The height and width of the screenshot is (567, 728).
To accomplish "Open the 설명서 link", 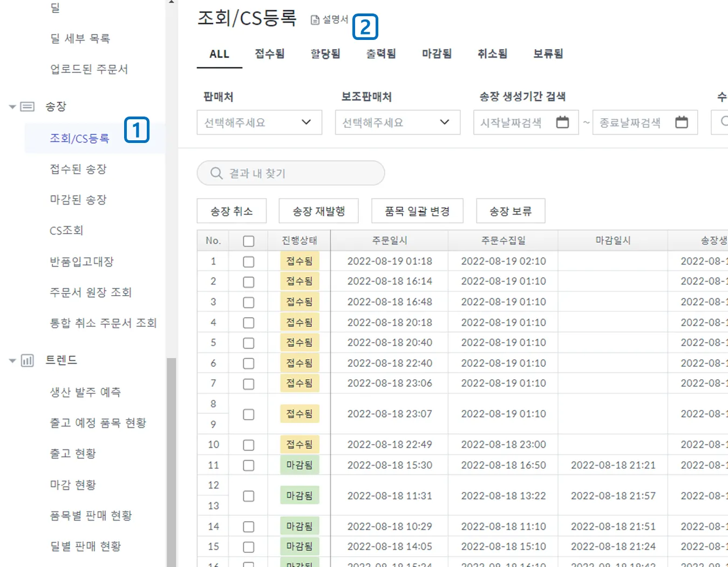I will tap(330, 19).
